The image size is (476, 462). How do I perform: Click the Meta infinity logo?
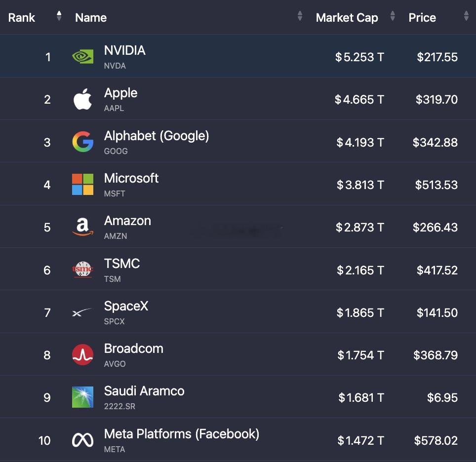pyautogui.click(x=82, y=440)
